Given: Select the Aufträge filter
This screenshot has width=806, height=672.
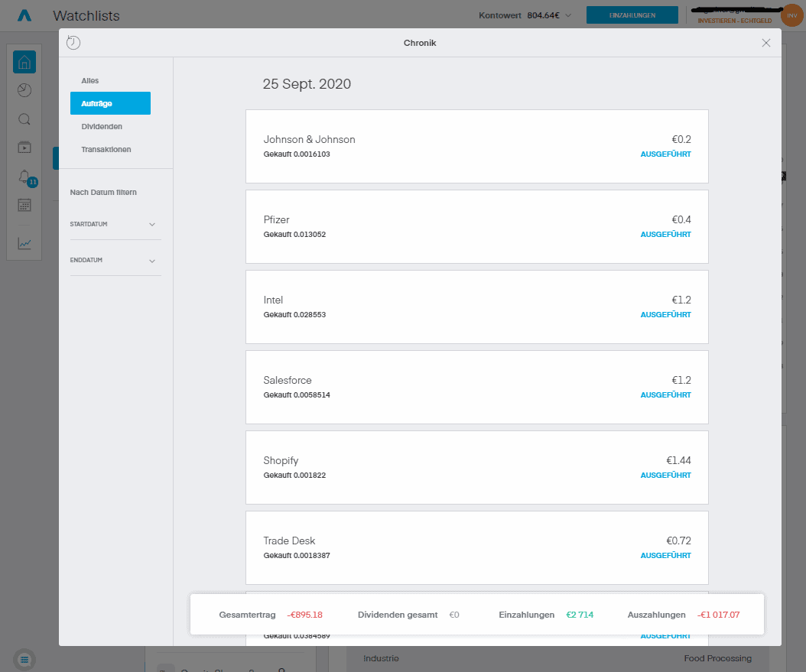Looking at the screenshot, I should click(x=111, y=103).
